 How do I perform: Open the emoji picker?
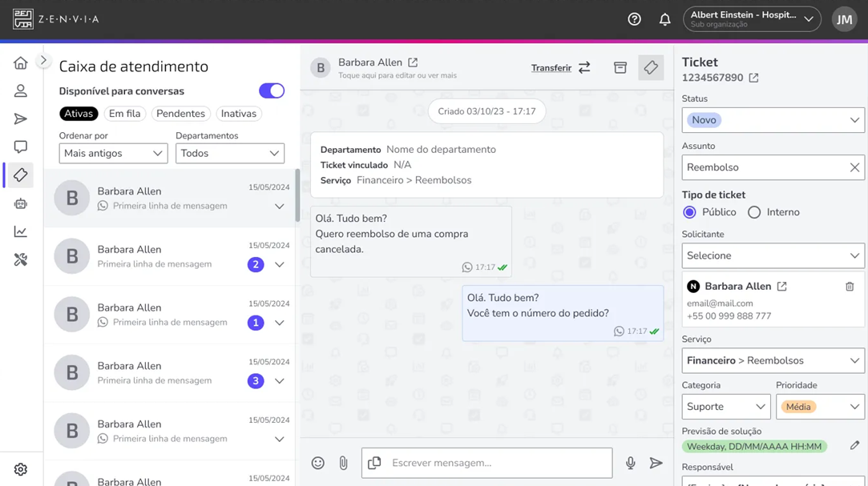317,463
